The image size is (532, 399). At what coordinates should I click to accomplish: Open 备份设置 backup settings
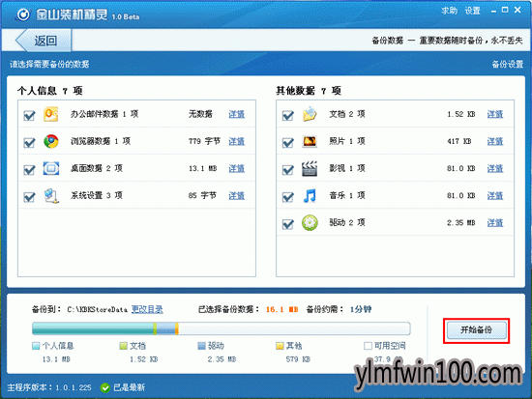tap(508, 64)
